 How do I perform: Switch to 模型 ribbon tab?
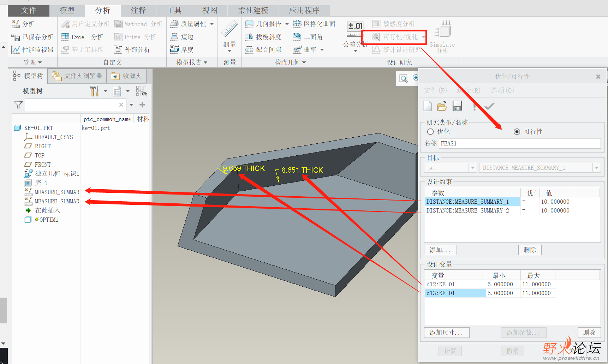pos(67,11)
